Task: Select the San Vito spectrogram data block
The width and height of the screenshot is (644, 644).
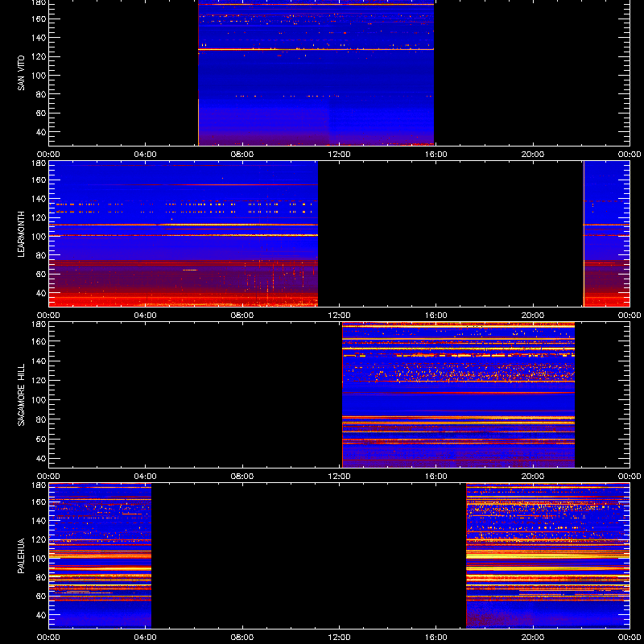Action: coord(316,72)
